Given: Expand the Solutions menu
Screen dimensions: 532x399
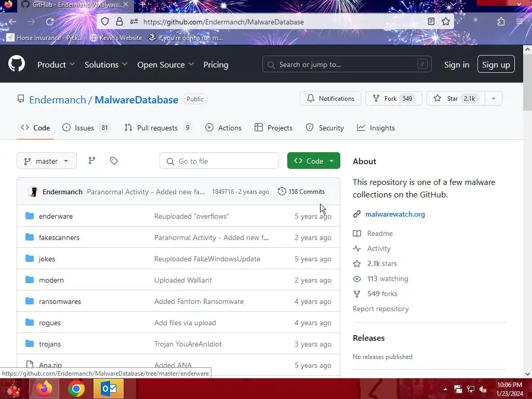Looking at the screenshot, I should (x=106, y=64).
